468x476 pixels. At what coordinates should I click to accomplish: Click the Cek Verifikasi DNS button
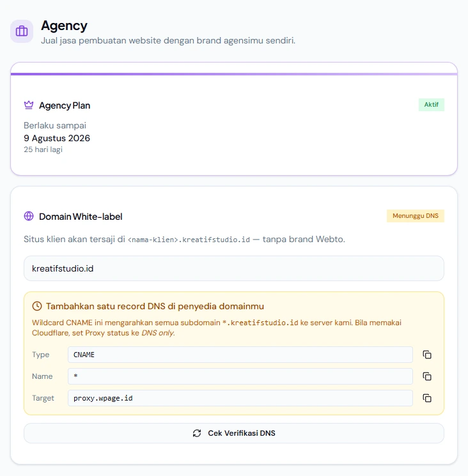tap(234, 433)
